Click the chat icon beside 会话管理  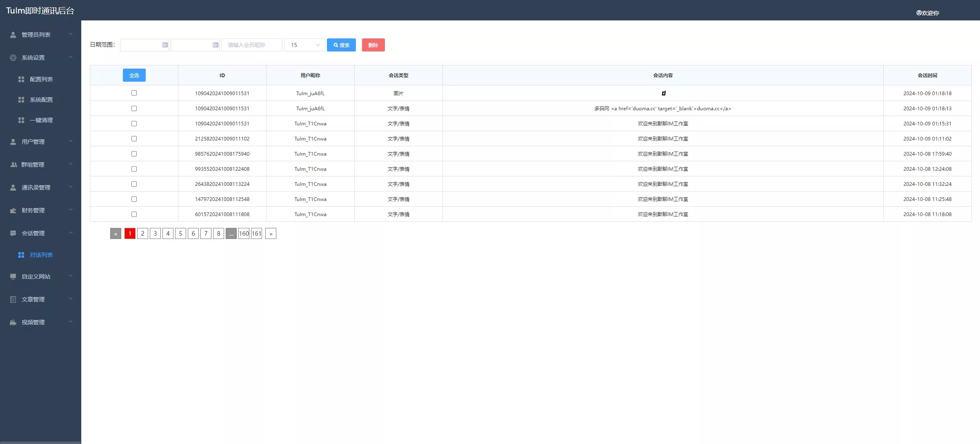(13, 233)
